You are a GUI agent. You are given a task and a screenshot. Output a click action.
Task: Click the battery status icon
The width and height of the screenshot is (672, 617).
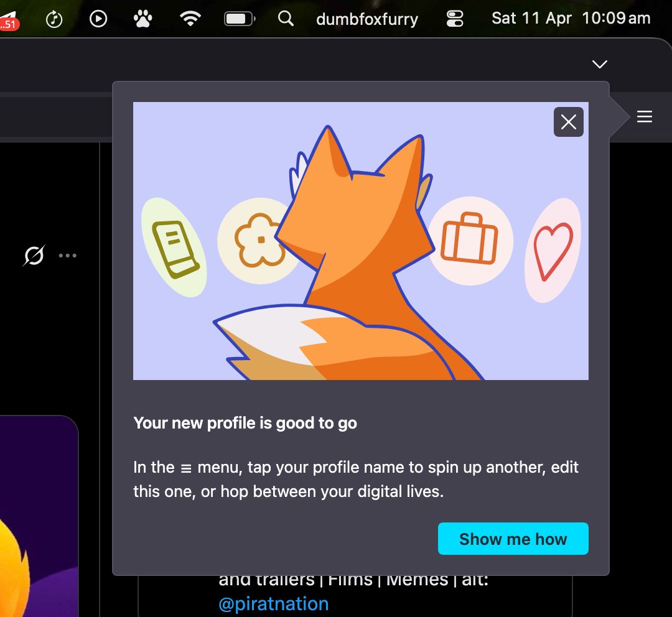tap(240, 19)
